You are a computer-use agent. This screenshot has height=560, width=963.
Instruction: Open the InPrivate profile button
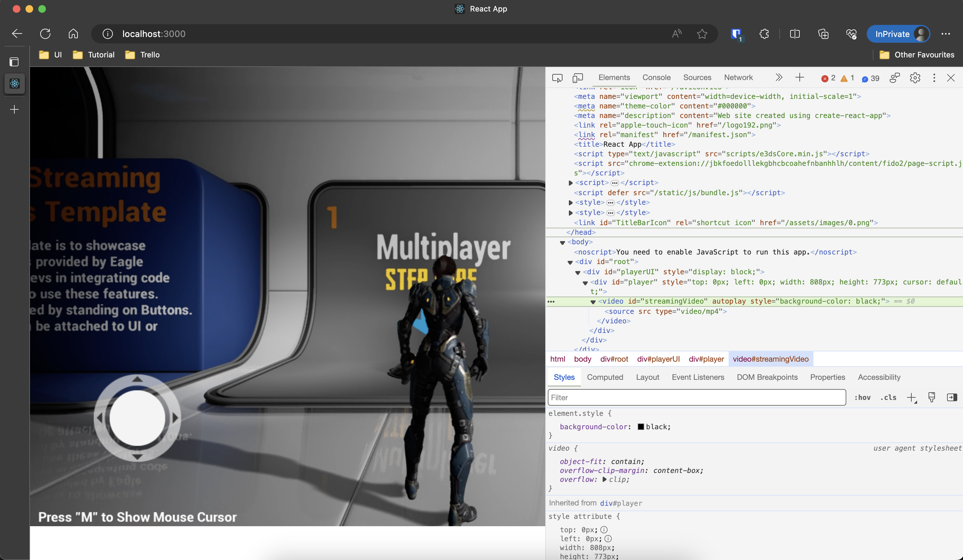point(898,34)
